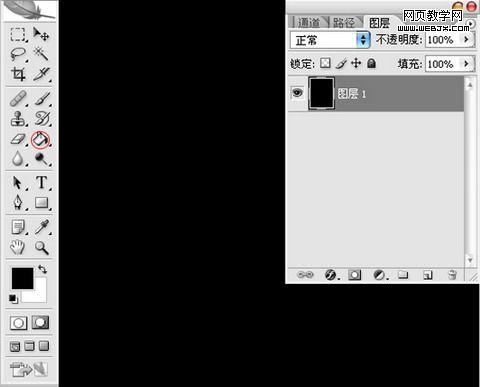Click layers panel scrollbar up arrow

click(470, 85)
